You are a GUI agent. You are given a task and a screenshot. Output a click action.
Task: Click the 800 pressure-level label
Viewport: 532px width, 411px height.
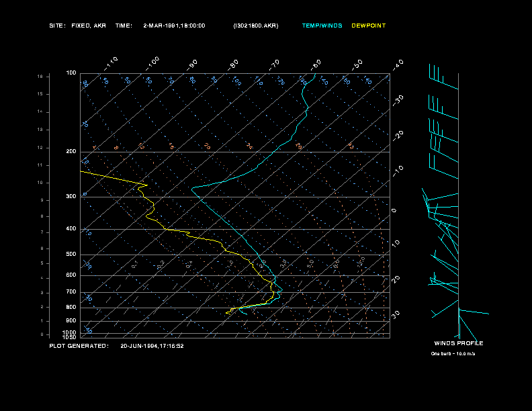71,307
